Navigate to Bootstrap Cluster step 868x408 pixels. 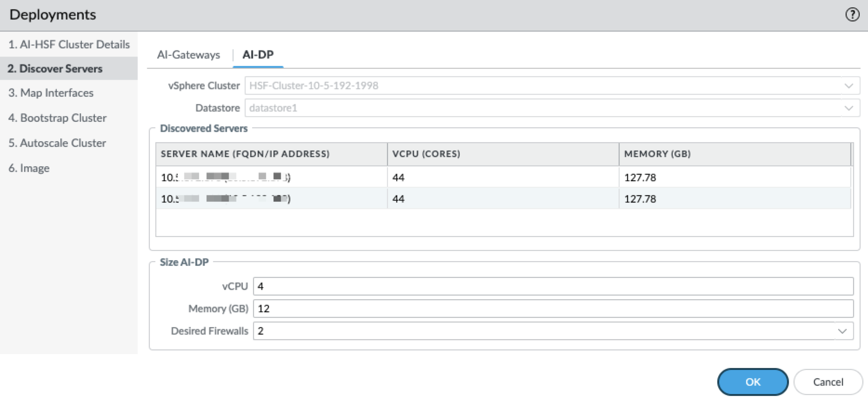tap(57, 118)
